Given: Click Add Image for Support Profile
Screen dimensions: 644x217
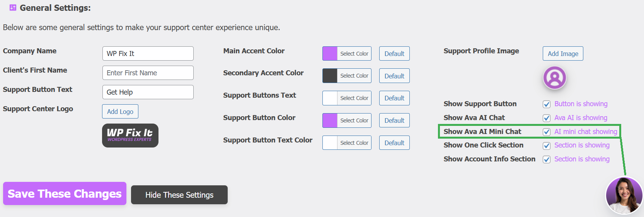Looking at the screenshot, I should point(563,54).
